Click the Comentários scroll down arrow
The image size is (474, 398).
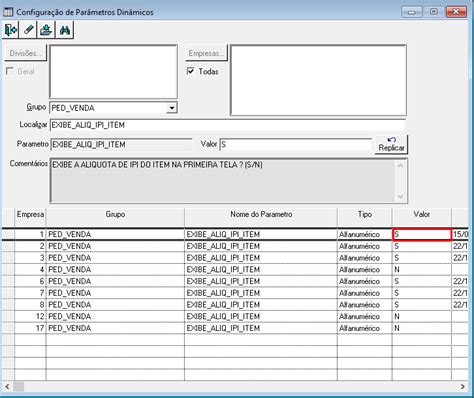[x=400, y=197]
